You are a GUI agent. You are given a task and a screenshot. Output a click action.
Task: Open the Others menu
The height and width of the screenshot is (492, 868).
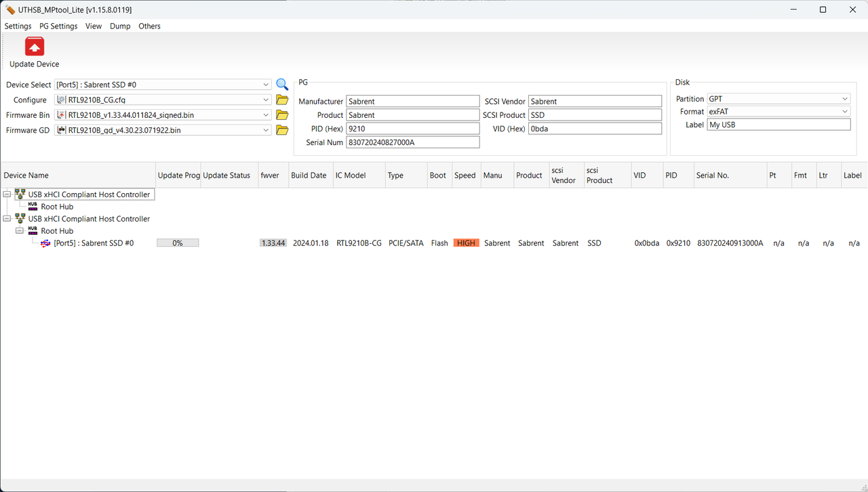pos(149,26)
